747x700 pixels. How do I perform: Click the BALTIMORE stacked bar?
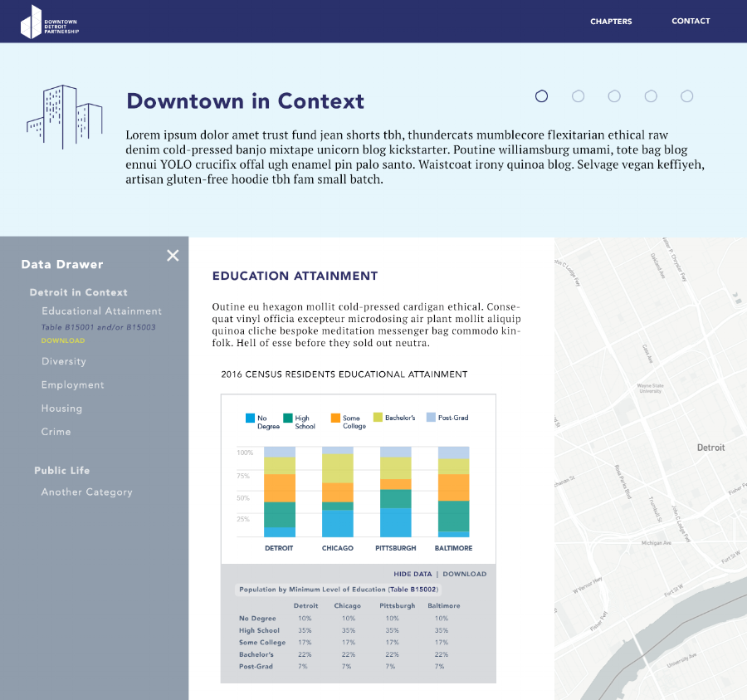pyautogui.click(x=453, y=492)
